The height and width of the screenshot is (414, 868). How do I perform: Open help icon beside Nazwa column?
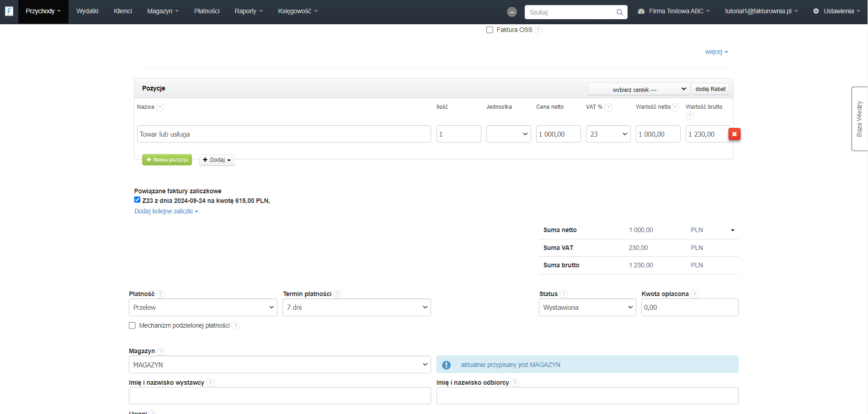point(160,107)
